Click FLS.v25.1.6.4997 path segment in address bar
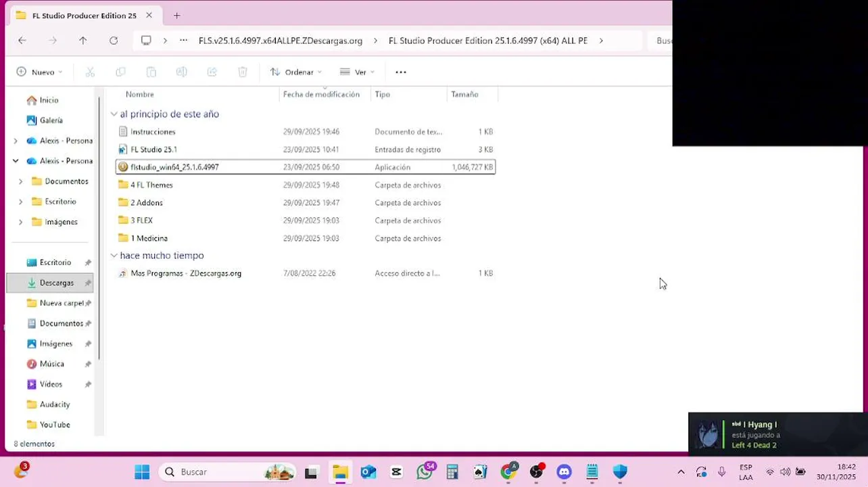The width and height of the screenshot is (868, 487). click(x=281, y=41)
